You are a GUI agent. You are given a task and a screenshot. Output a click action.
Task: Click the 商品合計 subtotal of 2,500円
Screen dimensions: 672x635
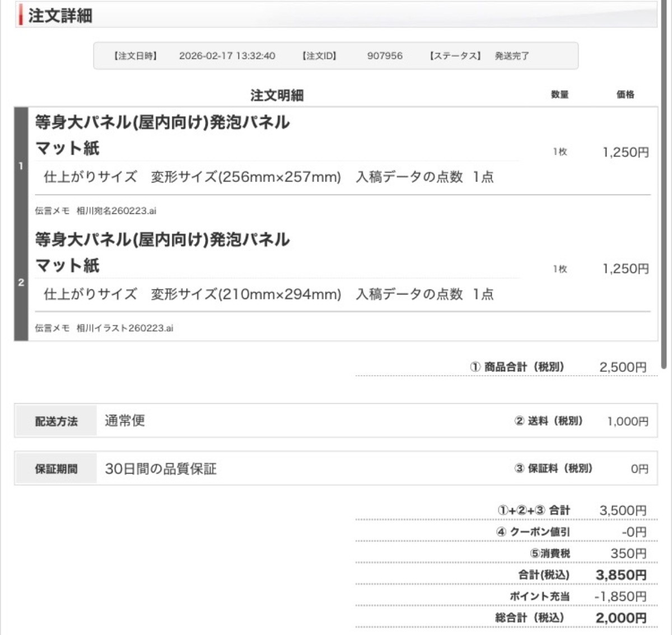[x=623, y=367]
